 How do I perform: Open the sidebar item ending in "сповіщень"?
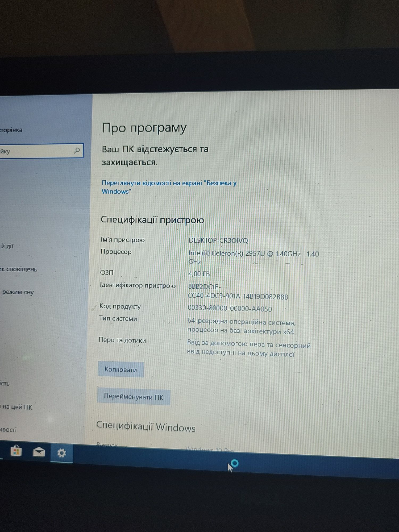pyautogui.click(x=19, y=269)
